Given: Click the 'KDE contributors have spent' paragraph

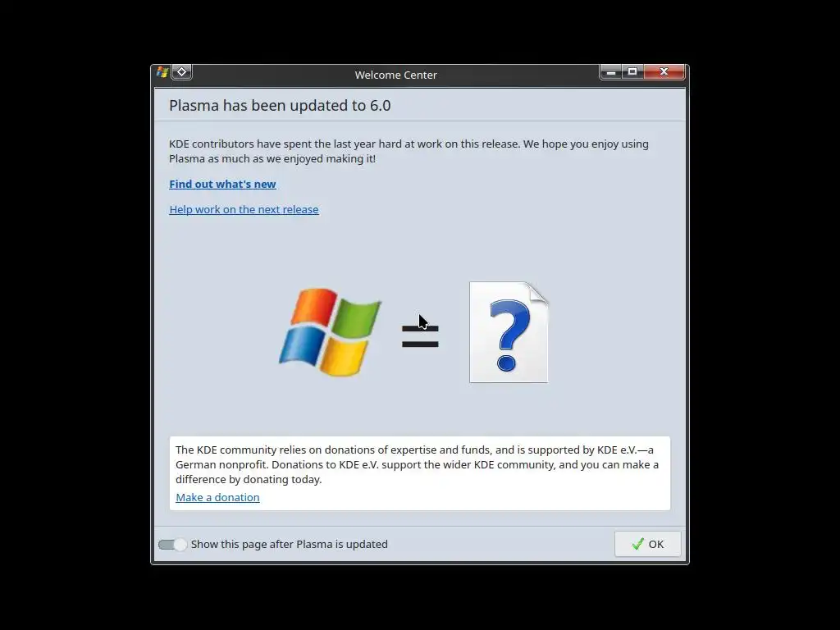Looking at the screenshot, I should coord(409,151).
